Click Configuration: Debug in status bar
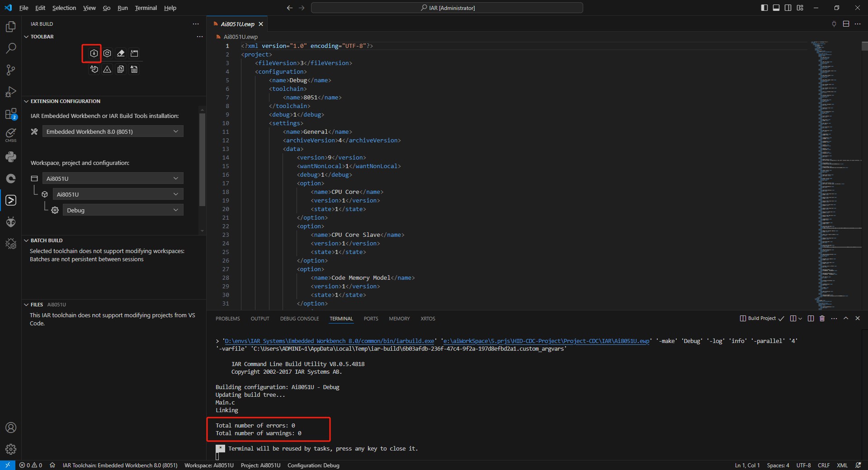The height and width of the screenshot is (470, 868). pos(313,465)
